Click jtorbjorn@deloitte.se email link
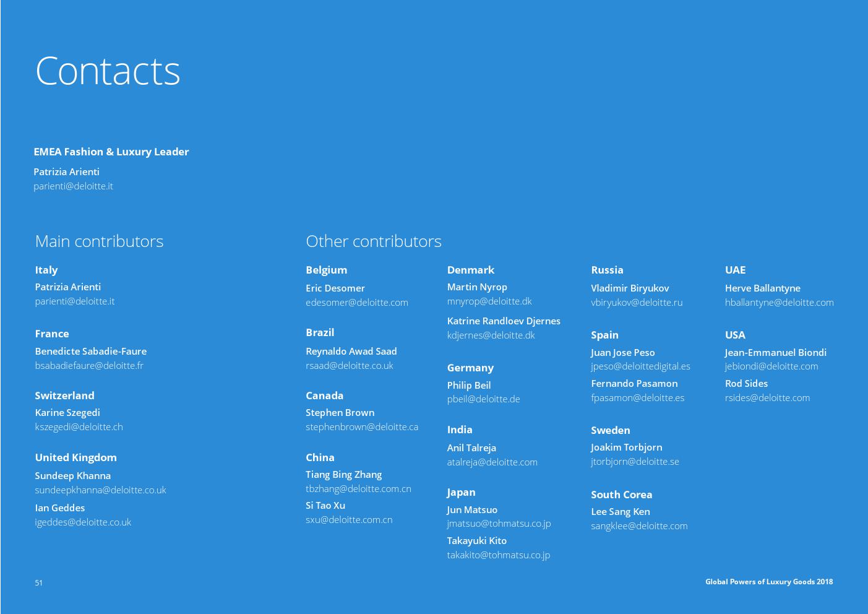Image resolution: width=868 pixels, height=614 pixels. click(635, 462)
